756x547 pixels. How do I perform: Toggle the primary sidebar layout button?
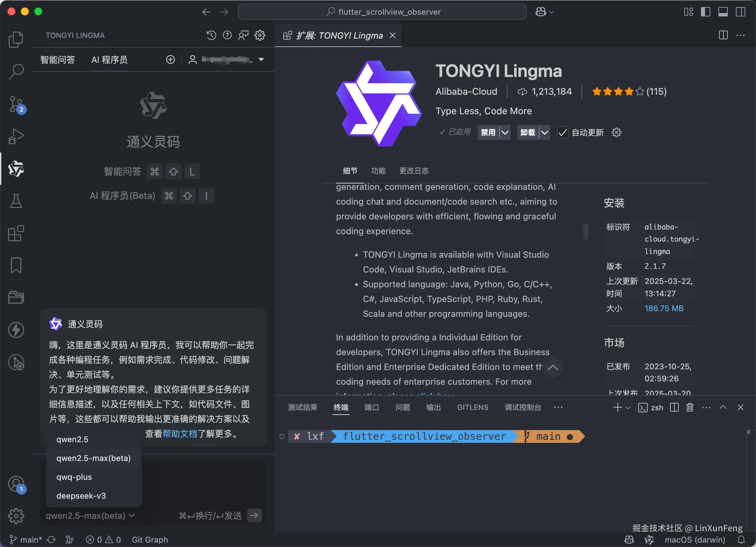[705, 12]
